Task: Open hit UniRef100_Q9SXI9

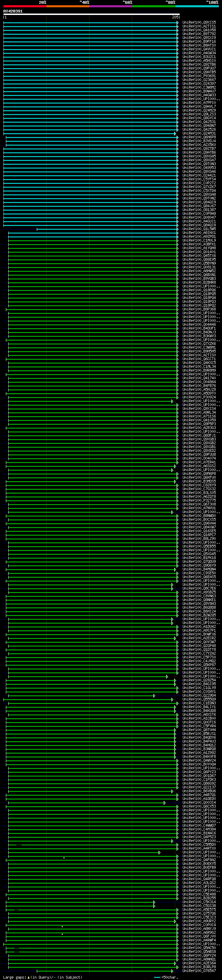Action: tap(199, 38)
